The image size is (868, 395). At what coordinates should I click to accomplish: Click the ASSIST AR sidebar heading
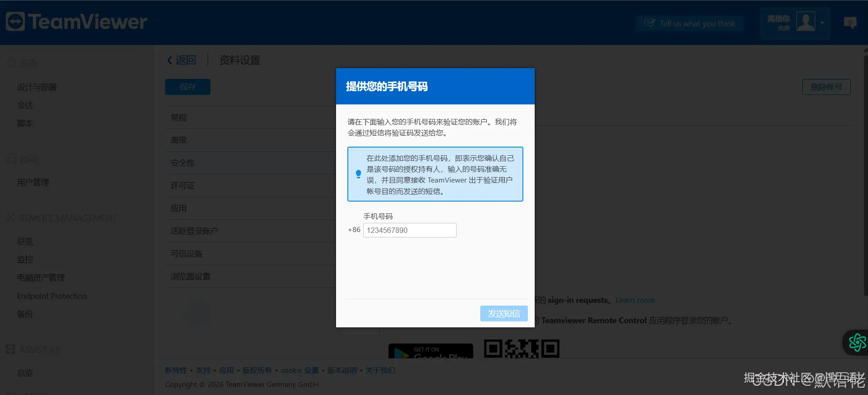pyautogui.click(x=40, y=350)
